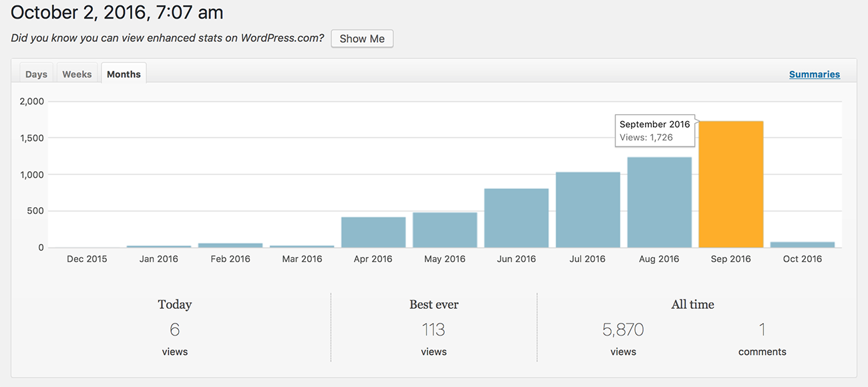
Task: Click the 1,000 y-axis value
Action: point(31,174)
